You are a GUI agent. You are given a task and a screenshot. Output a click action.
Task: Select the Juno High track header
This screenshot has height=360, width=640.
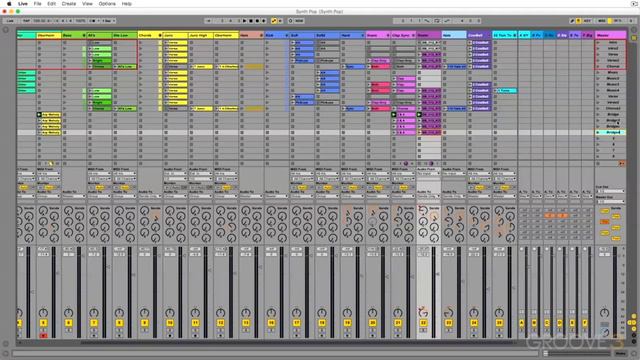click(x=201, y=36)
